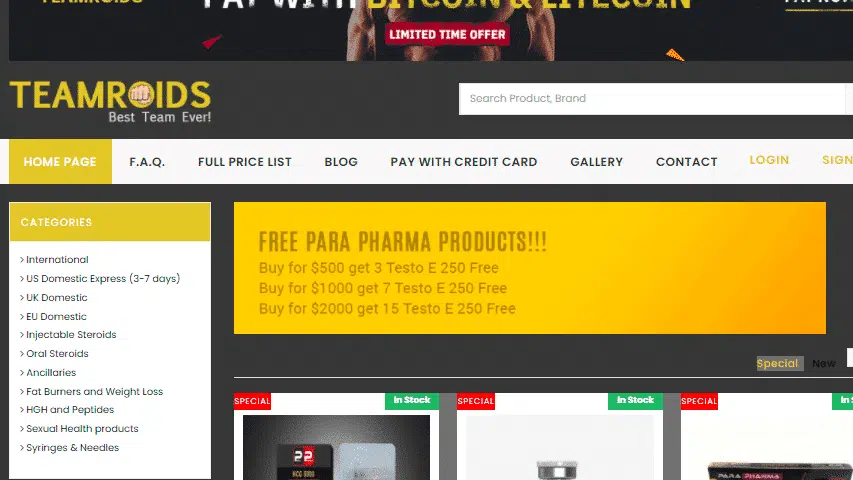The height and width of the screenshot is (480, 853).
Task: Switch to the Special products tab
Action: pyautogui.click(x=777, y=364)
